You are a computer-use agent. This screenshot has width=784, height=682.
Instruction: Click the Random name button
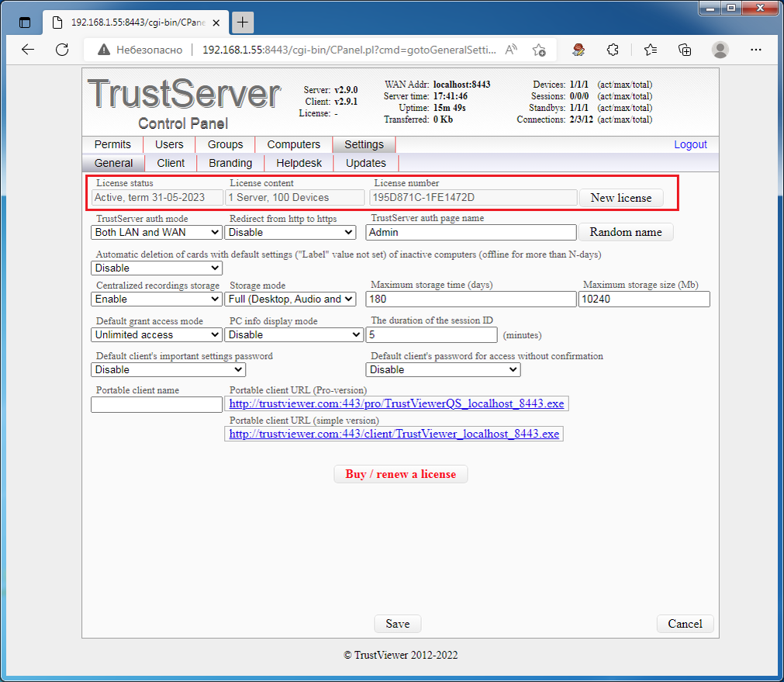626,232
